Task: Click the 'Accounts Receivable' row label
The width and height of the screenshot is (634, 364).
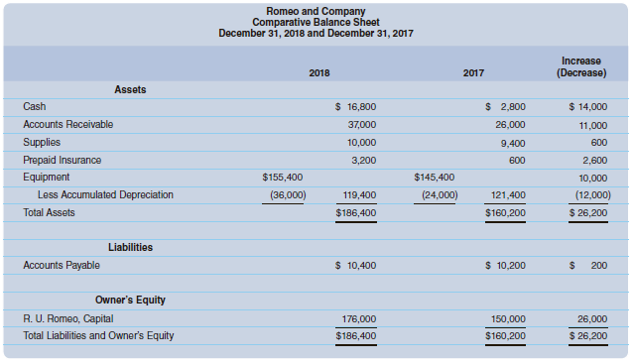Action: [67, 124]
